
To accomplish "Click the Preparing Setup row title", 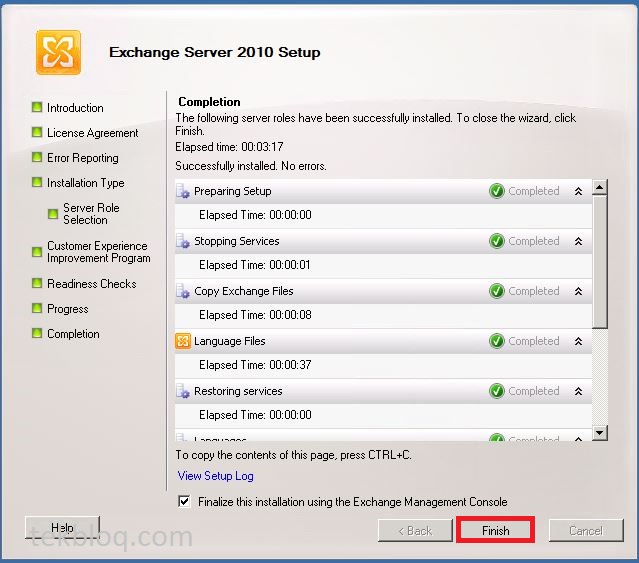I will (233, 191).
